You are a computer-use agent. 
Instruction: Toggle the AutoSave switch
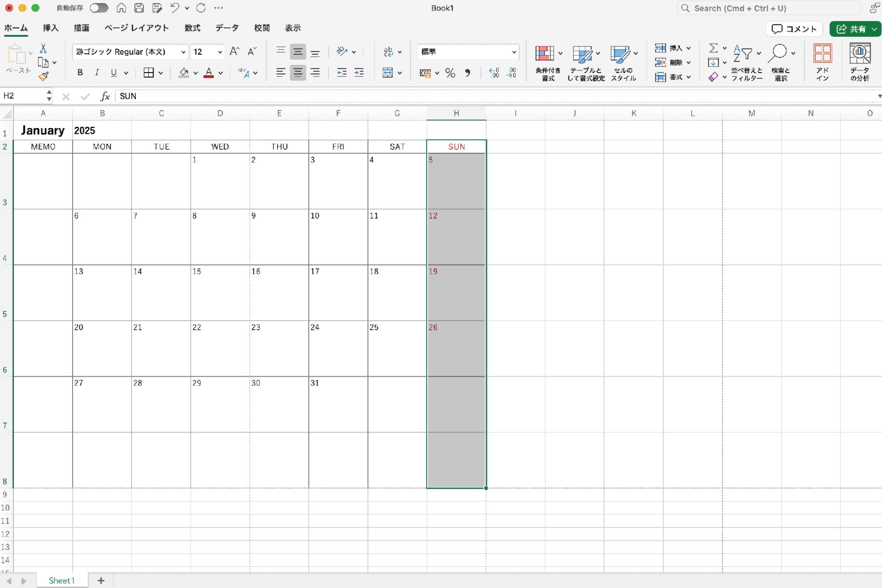coord(99,8)
